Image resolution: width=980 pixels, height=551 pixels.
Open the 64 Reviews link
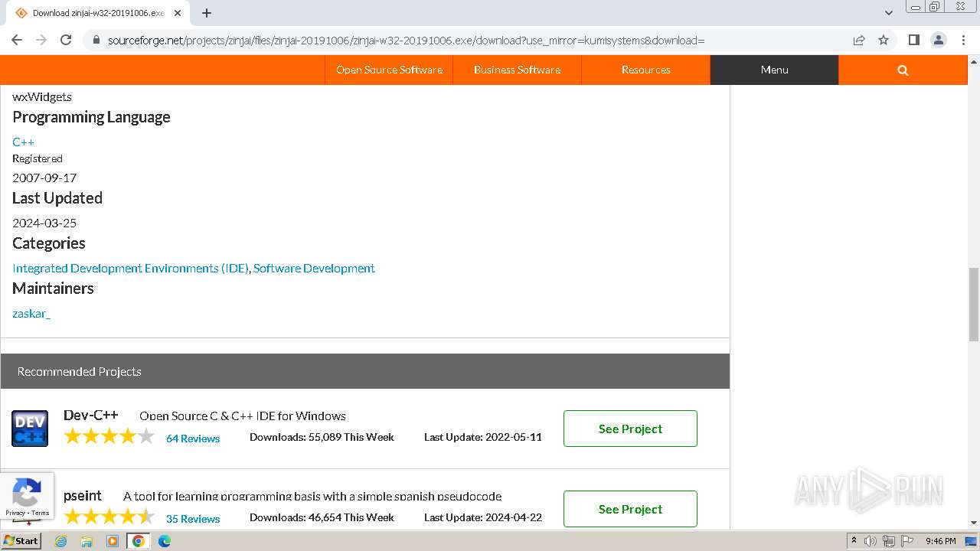[193, 439]
